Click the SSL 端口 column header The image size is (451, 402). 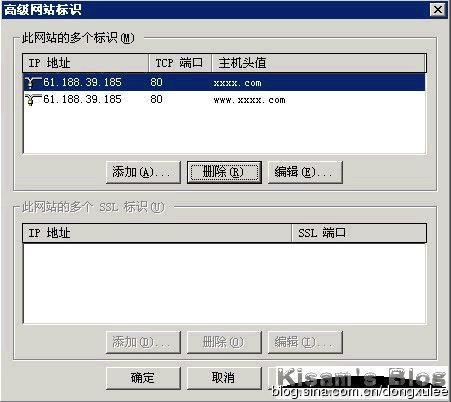coord(359,233)
